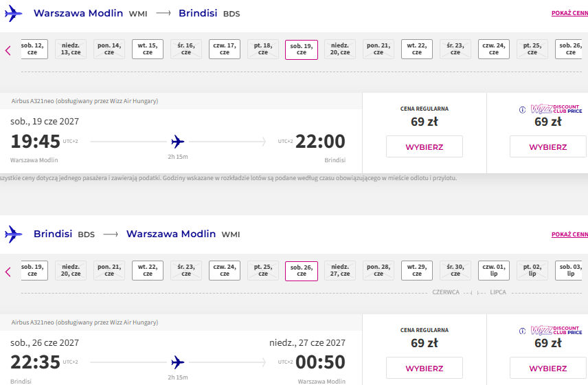
Task: Select outbound date wt. 22, cze
Action: pos(417,49)
